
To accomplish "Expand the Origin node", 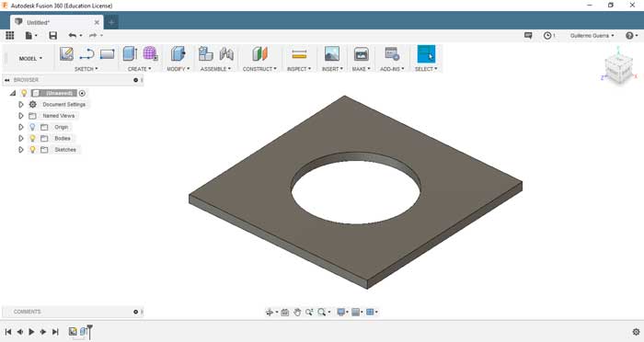I will click(20, 127).
